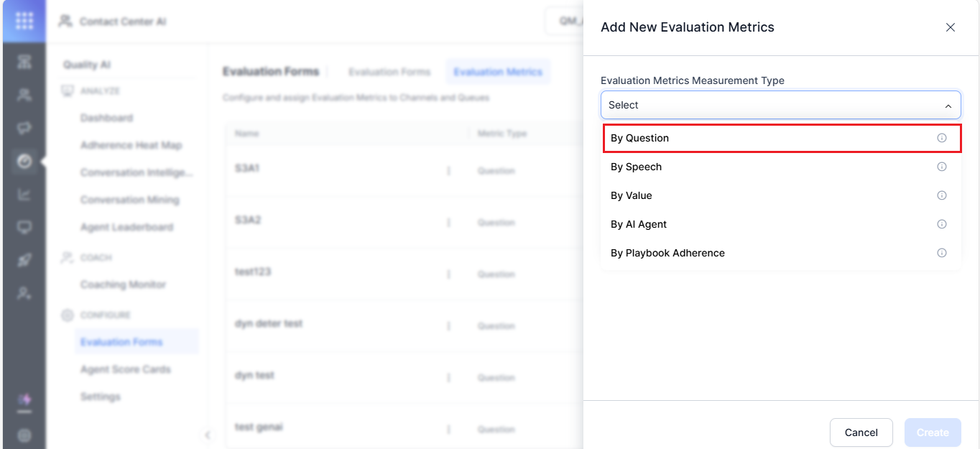Collapse the sidebar using the chevron arrow

click(208, 435)
